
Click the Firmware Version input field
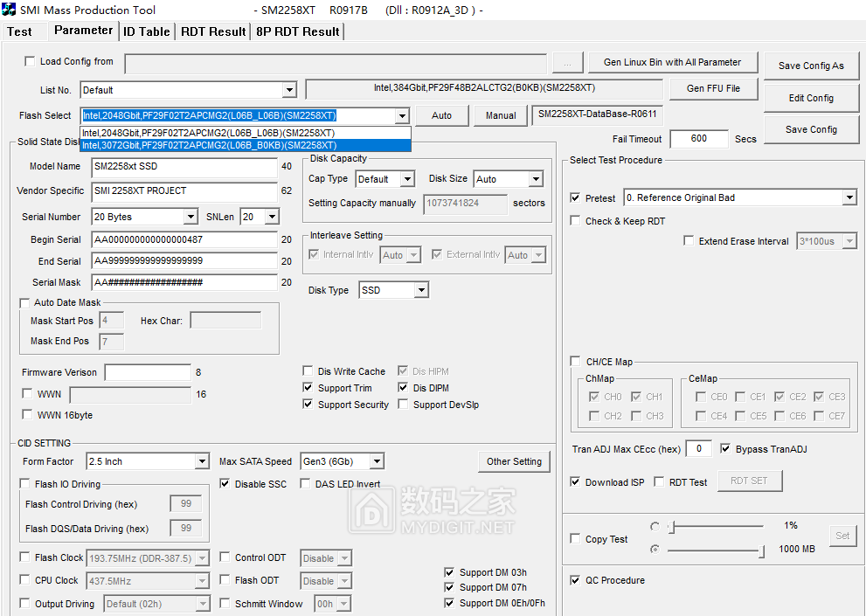[x=148, y=372]
